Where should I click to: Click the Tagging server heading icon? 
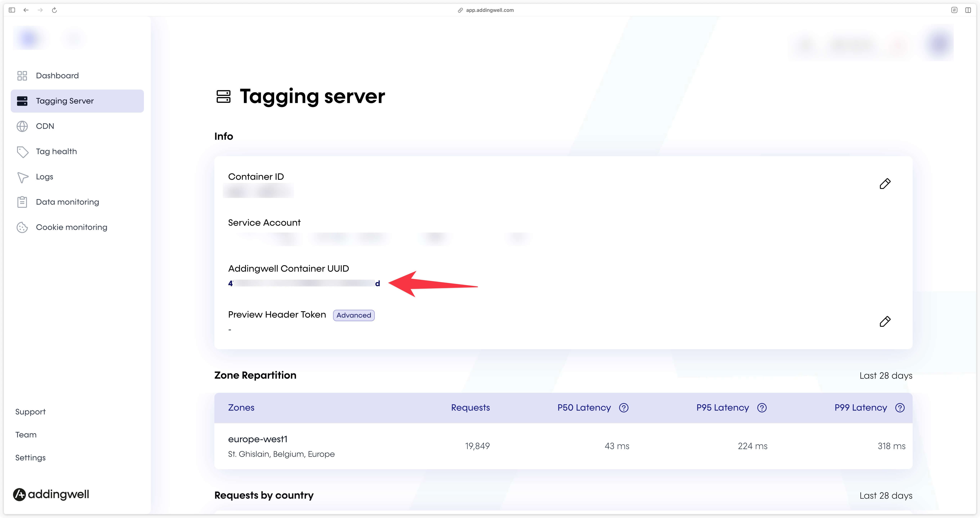(223, 97)
